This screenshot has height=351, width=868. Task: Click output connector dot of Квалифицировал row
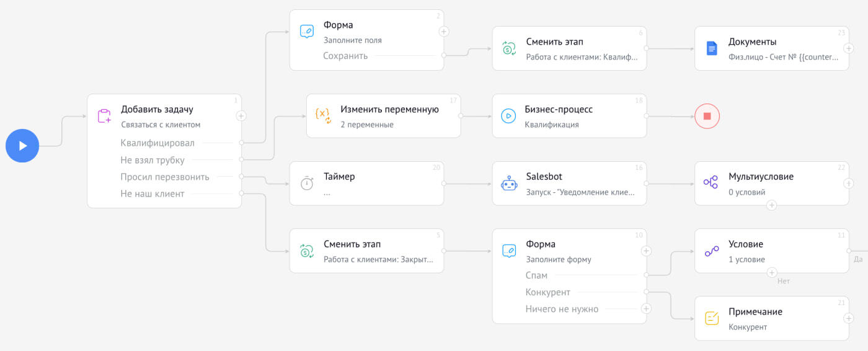(241, 143)
